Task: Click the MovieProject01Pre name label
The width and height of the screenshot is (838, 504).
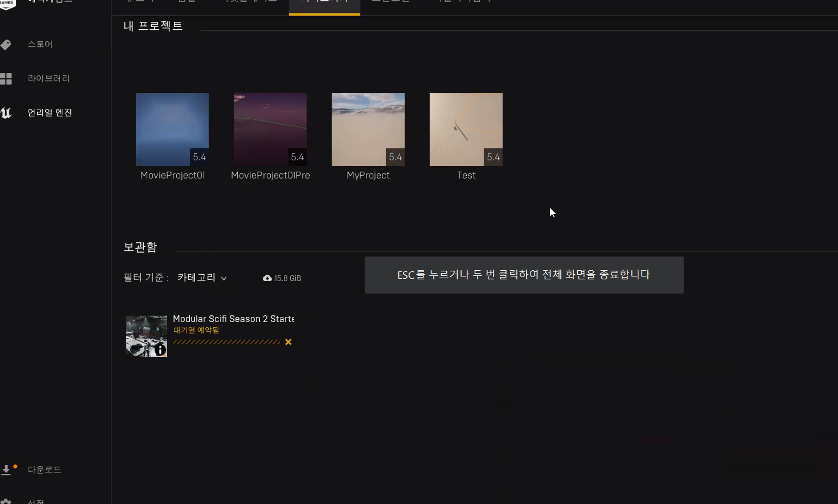Action: pos(271,175)
